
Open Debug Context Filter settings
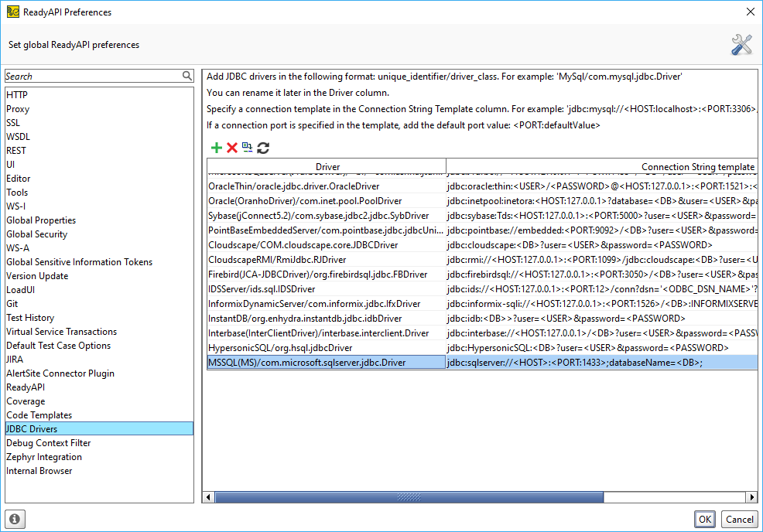[99, 443]
